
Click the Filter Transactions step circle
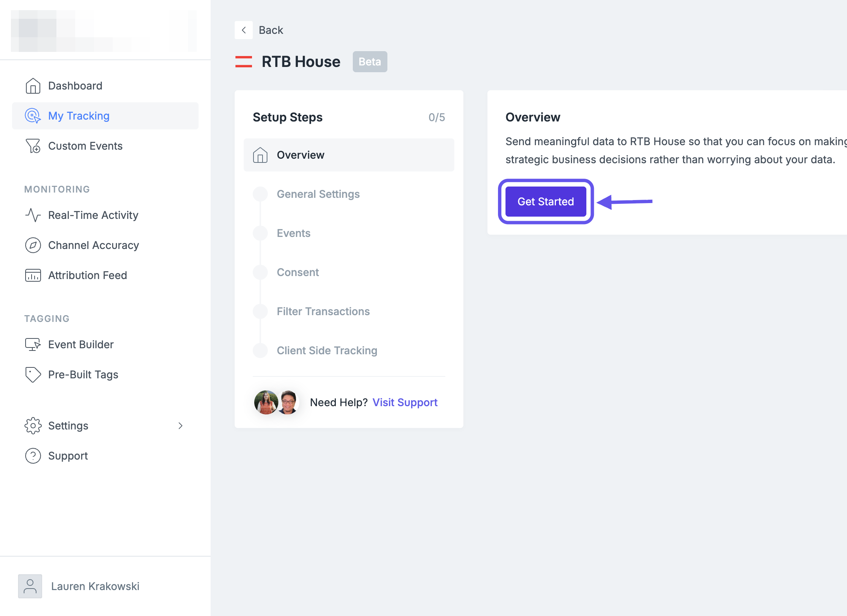point(260,311)
